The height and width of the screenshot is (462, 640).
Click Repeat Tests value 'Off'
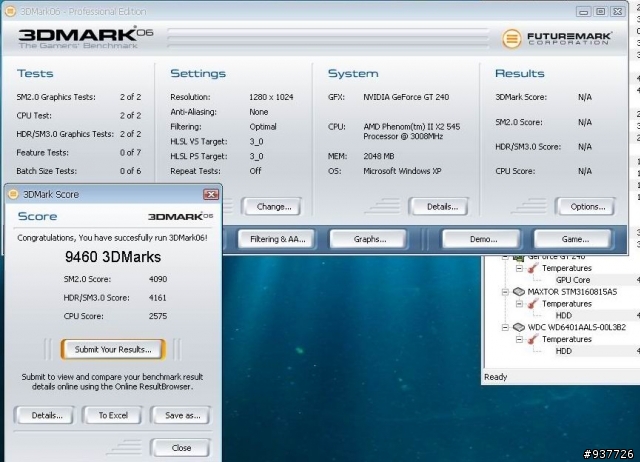[256, 171]
